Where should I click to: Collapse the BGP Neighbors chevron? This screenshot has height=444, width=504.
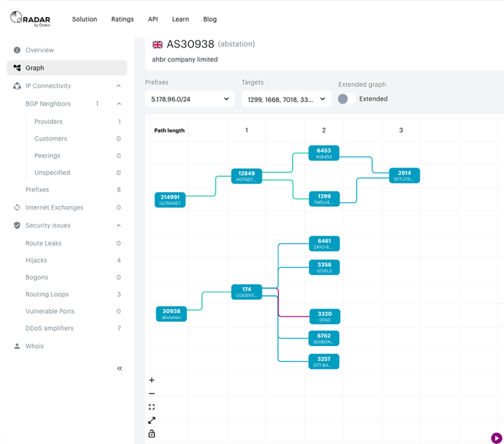coord(119,104)
